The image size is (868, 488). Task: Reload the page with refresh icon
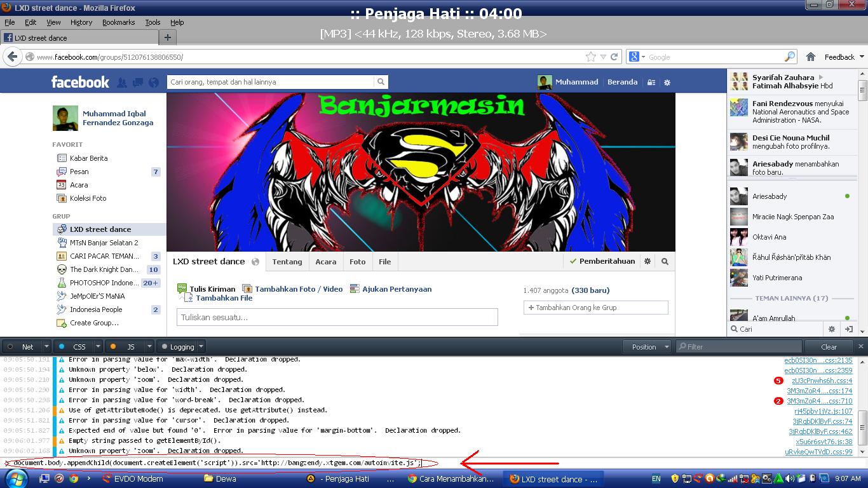[614, 57]
